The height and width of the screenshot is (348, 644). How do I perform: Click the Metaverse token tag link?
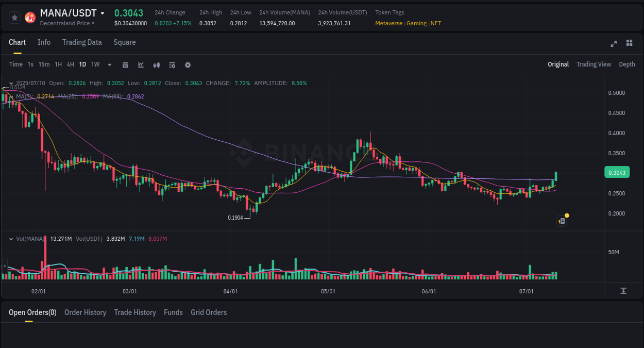tap(389, 23)
